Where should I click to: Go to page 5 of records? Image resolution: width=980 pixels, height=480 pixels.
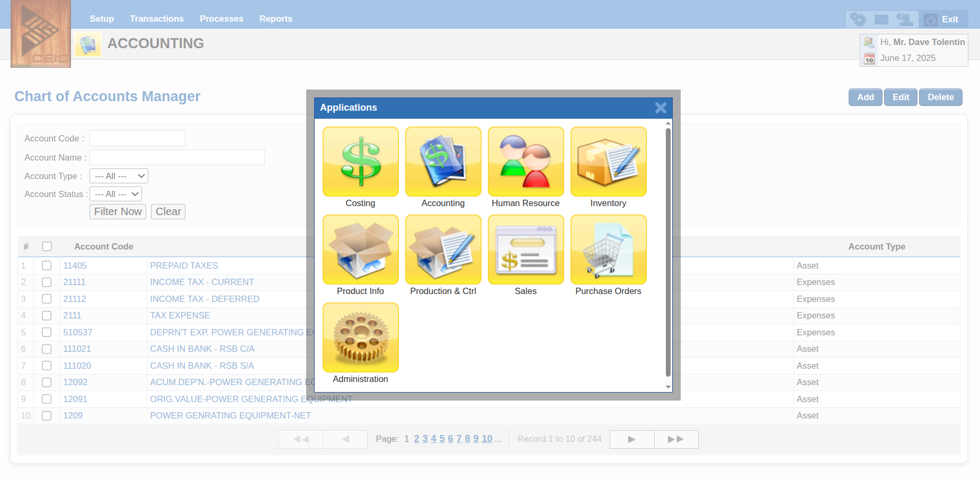442,439
